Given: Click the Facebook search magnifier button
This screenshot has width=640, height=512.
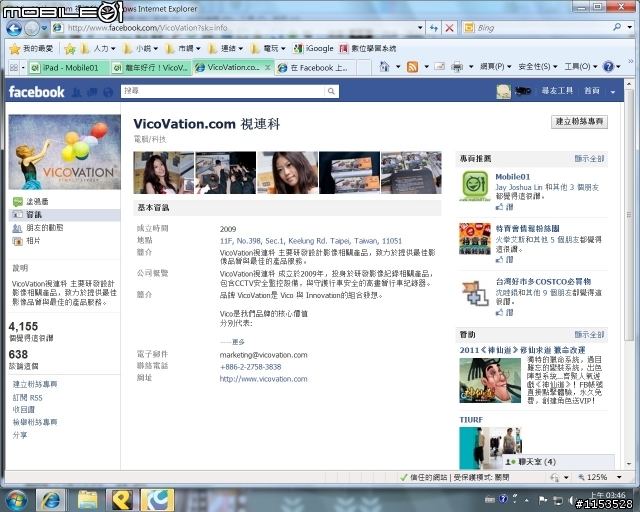Looking at the screenshot, I should point(331,91).
